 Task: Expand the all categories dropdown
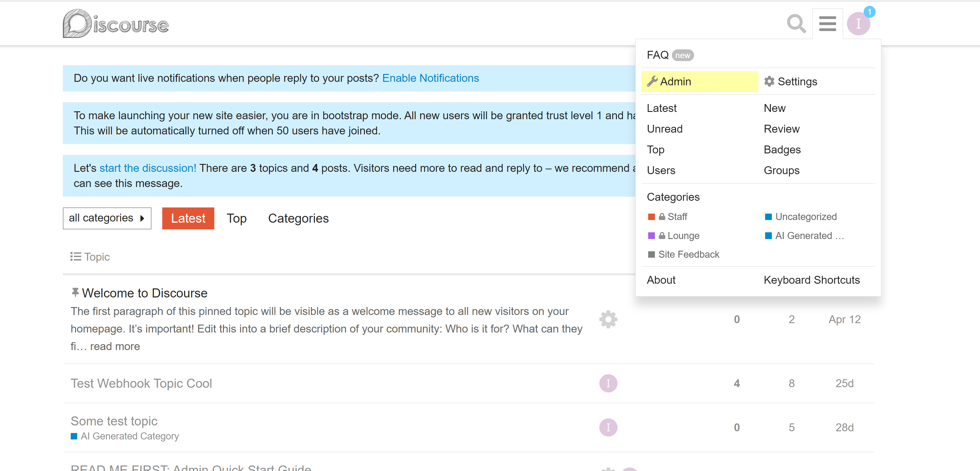[107, 218]
